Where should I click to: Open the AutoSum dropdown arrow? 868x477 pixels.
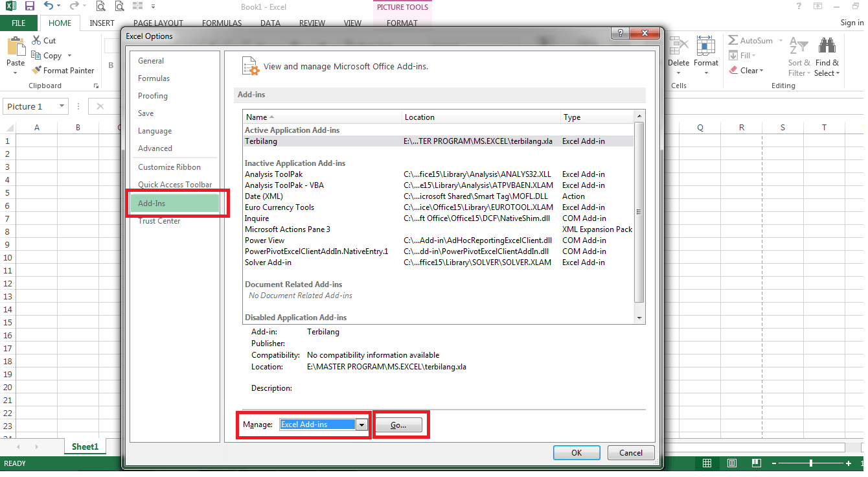tap(781, 40)
